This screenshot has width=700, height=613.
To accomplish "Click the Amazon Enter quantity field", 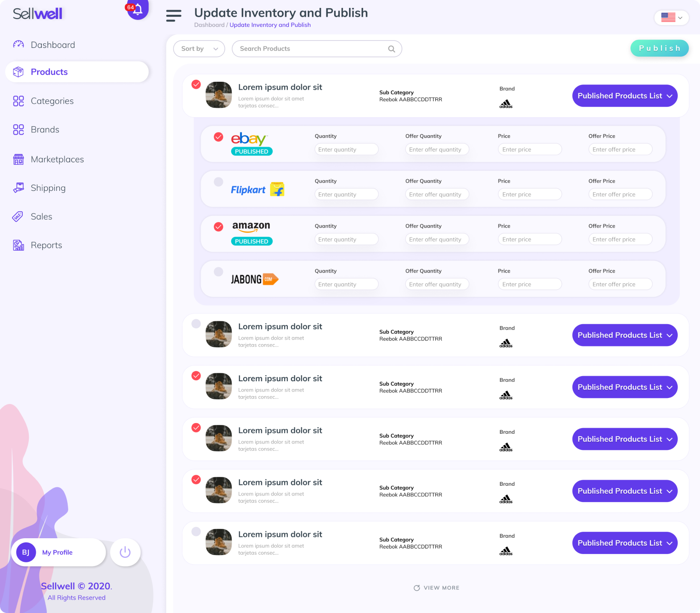I will click(x=346, y=239).
